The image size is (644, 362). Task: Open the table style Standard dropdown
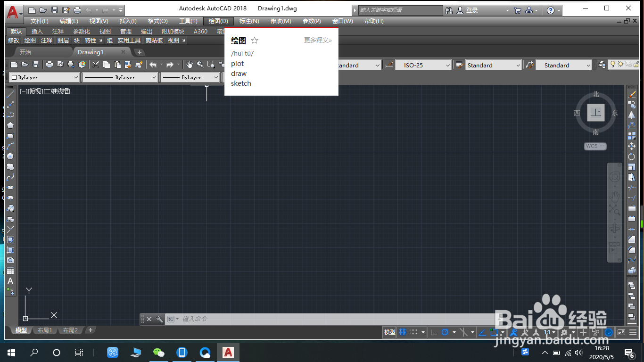(493, 65)
